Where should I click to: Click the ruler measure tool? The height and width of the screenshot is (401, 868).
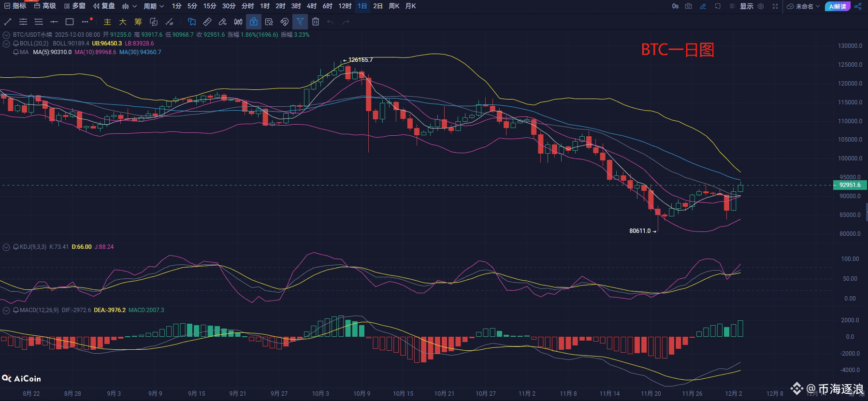tap(207, 22)
